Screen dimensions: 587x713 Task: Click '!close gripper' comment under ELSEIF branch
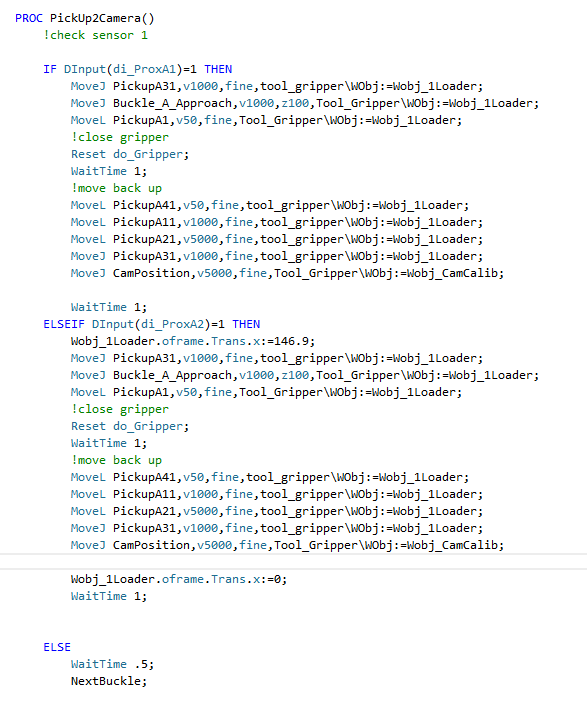click(x=120, y=410)
